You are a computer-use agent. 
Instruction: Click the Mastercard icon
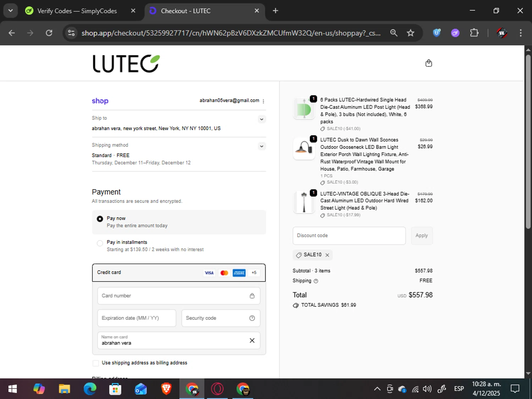click(x=224, y=273)
